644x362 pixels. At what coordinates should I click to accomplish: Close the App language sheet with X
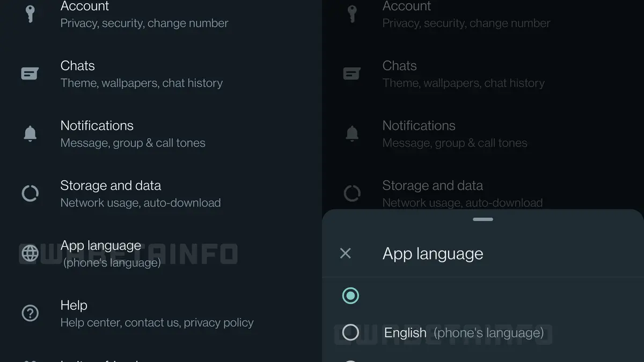(346, 253)
